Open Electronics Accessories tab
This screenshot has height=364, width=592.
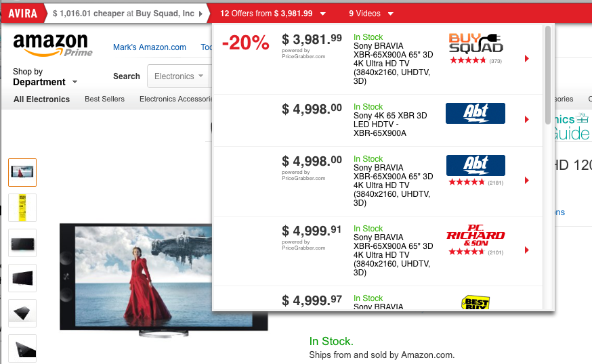pyautogui.click(x=175, y=99)
